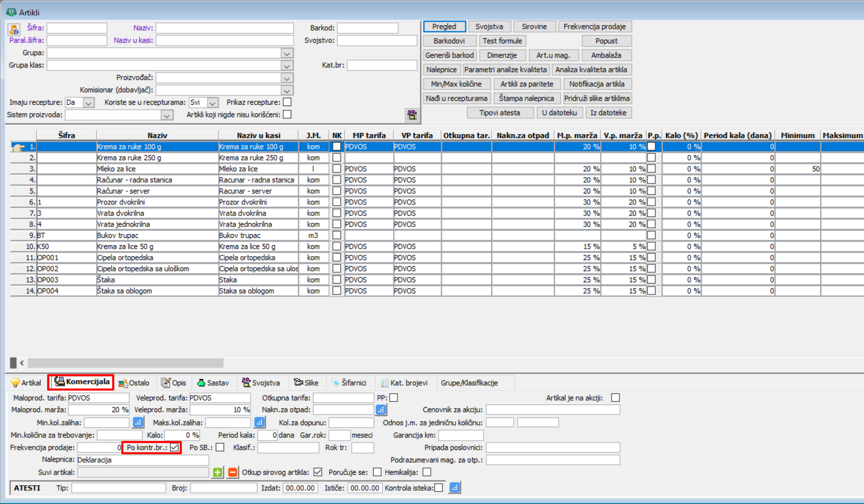
Task: Toggle Prikaz recepture checkbox
Action: point(287,102)
